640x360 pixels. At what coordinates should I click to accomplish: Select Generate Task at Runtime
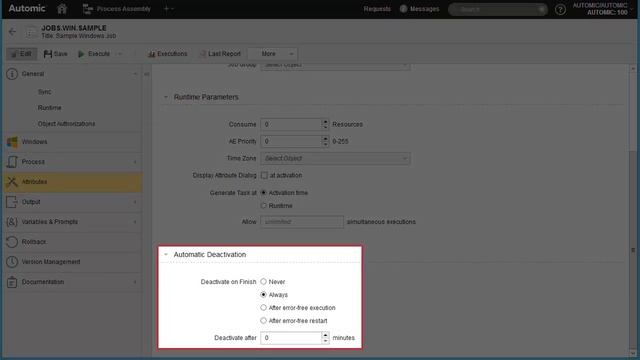tap(263, 206)
